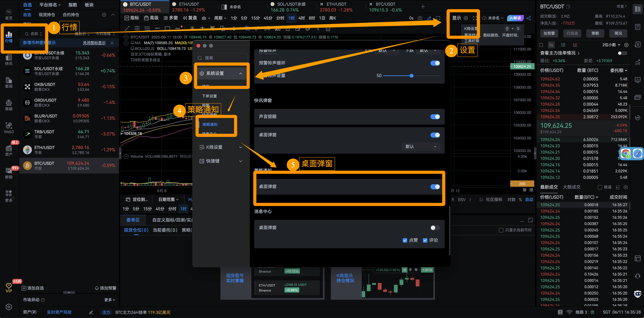
Task: Disable 桌面弹窗 switch under 策略通知
Action: tap(435, 187)
